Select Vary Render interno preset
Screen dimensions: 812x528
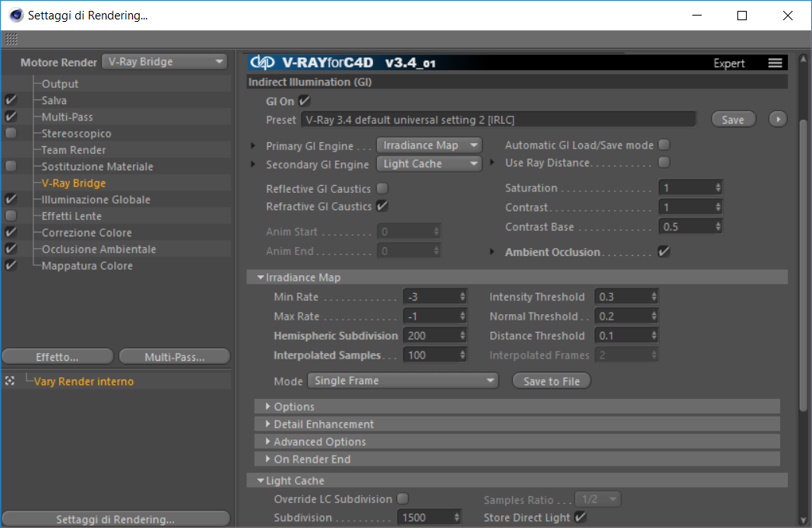pyautogui.click(x=84, y=381)
